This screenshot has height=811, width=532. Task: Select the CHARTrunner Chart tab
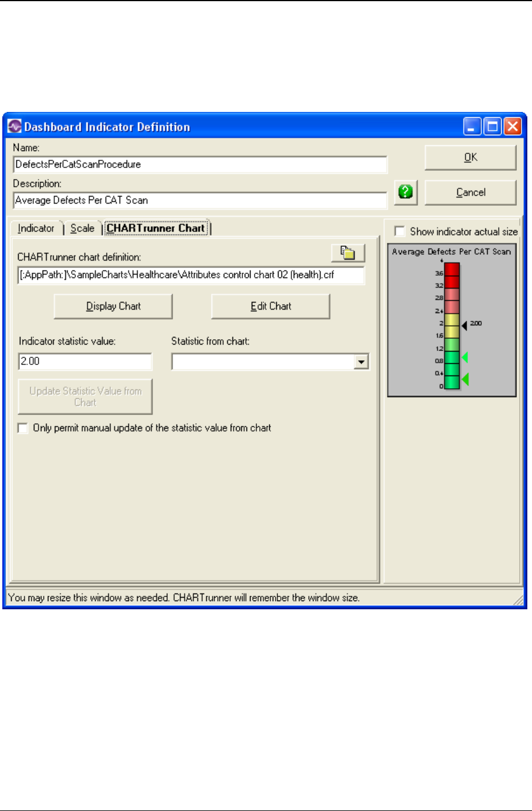pos(156,228)
